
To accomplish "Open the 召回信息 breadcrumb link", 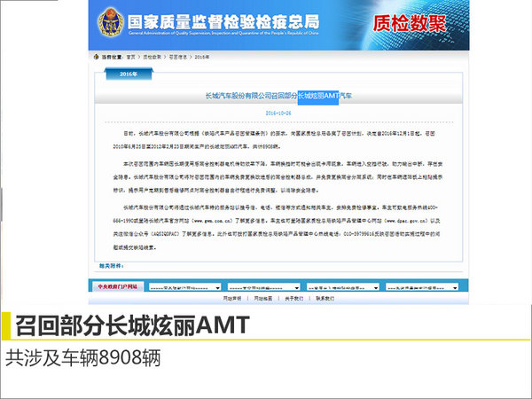I will click(x=178, y=57).
